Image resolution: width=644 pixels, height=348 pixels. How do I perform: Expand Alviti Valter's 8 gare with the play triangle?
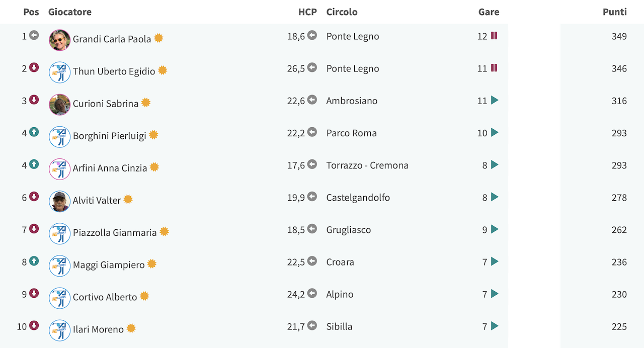pos(495,197)
